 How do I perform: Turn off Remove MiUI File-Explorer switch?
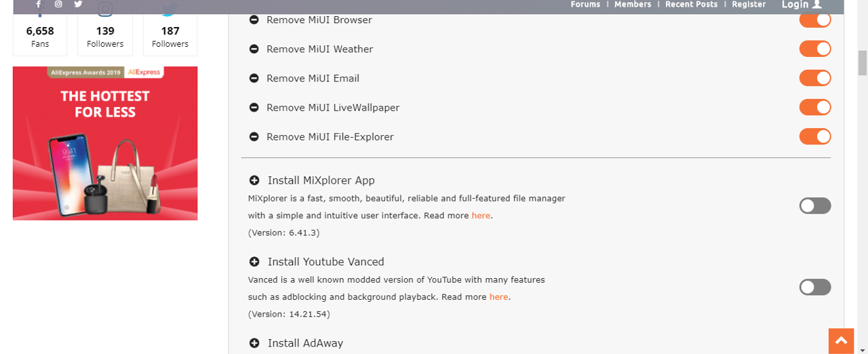[815, 136]
